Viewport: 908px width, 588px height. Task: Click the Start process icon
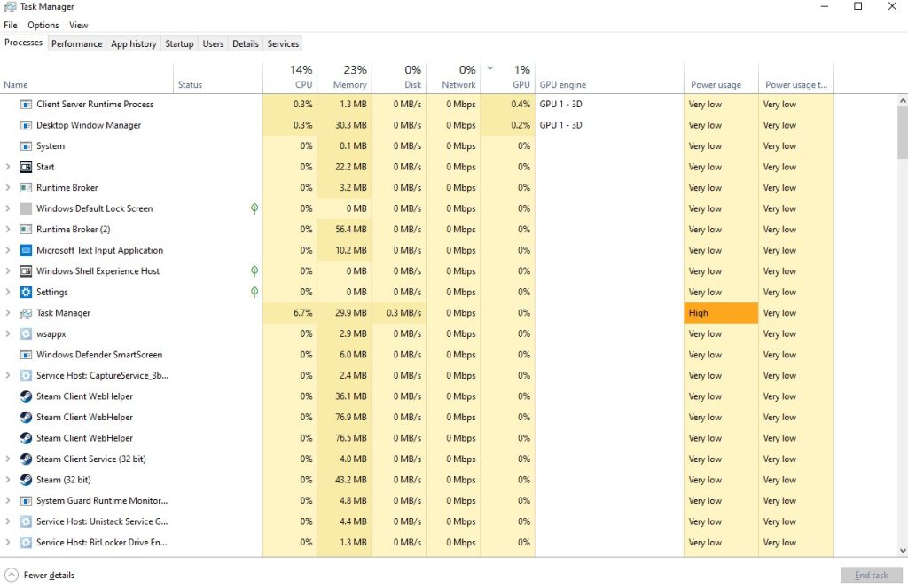point(26,167)
